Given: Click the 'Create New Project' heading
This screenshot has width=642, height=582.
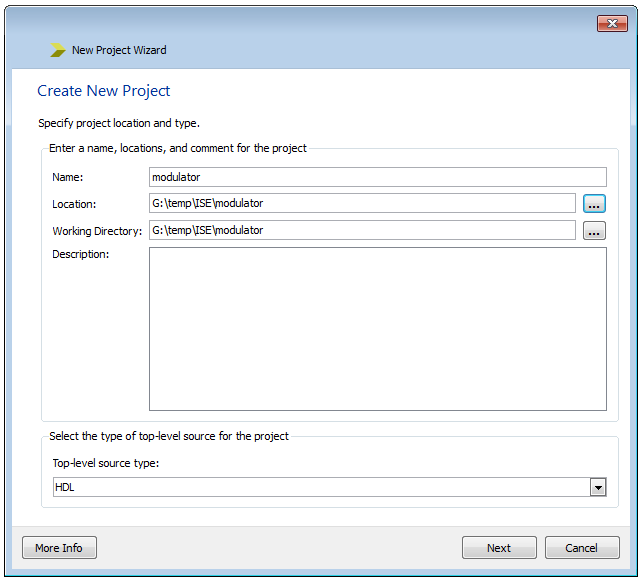Looking at the screenshot, I should click(104, 91).
